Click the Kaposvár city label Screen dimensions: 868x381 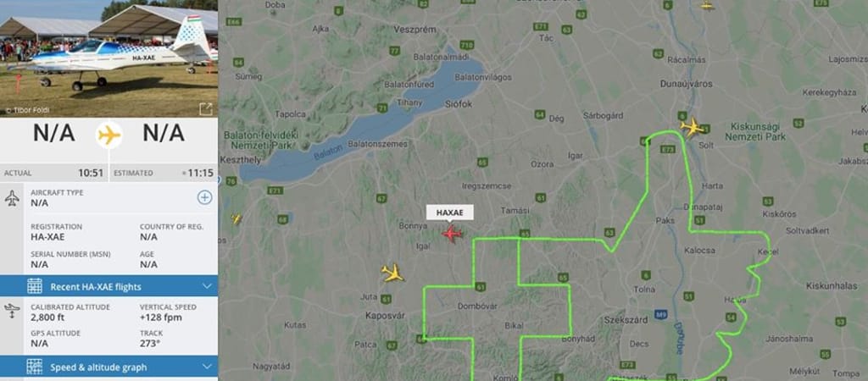[x=386, y=315]
